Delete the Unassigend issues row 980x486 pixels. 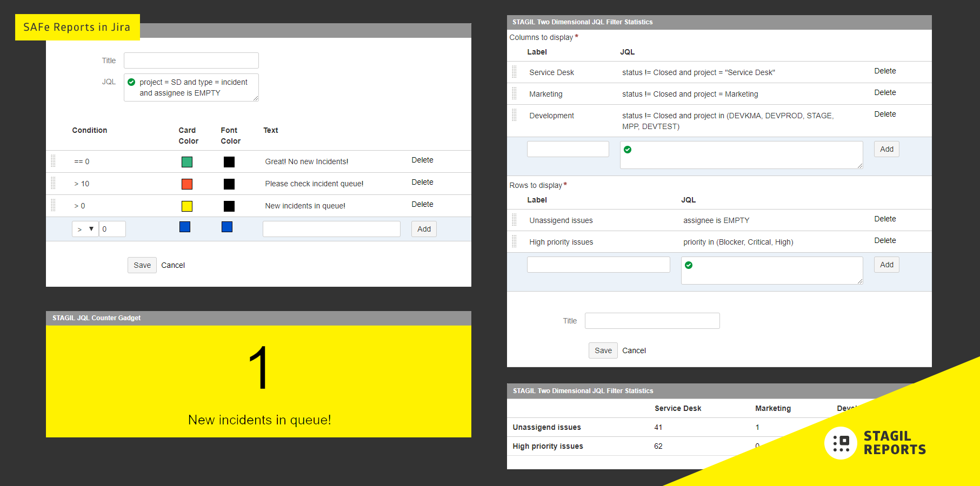coord(885,219)
